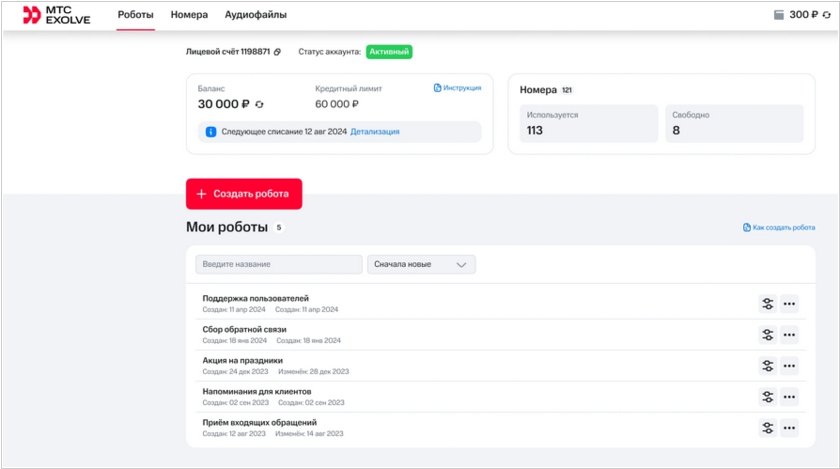Copy the account number 1198871

tap(278, 52)
